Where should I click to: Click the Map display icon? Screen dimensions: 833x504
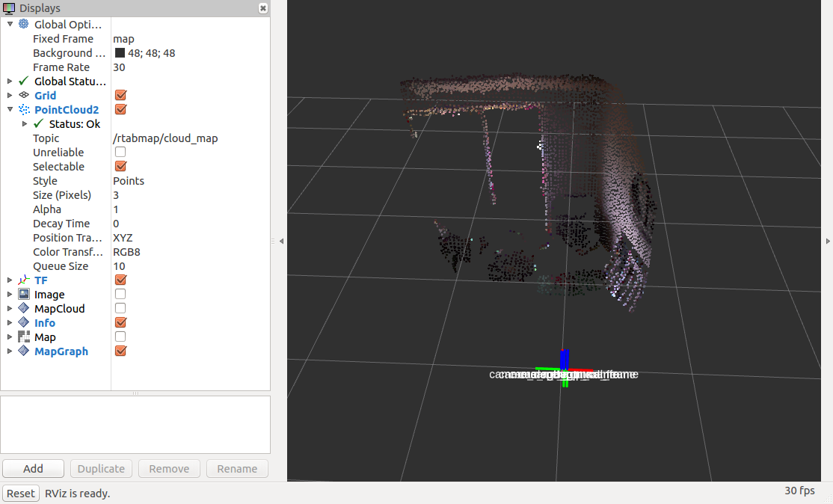(x=24, y=337)
